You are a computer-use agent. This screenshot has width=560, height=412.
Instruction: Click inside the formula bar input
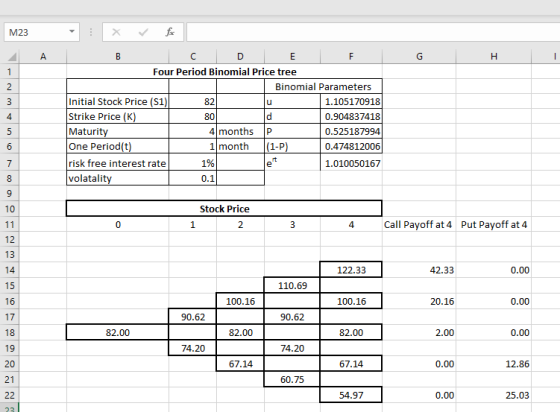[373, 32]
